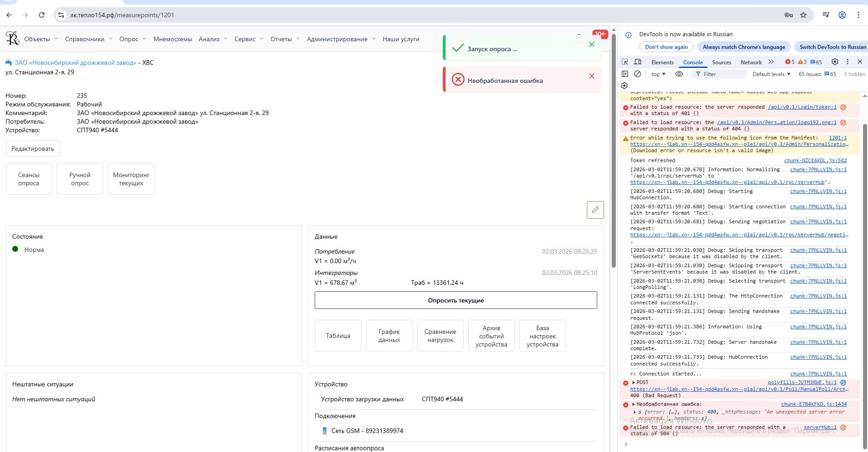Click the page's vertical scrollbar thumb
This screenshot has width=868, height=452.
point(614,149)
